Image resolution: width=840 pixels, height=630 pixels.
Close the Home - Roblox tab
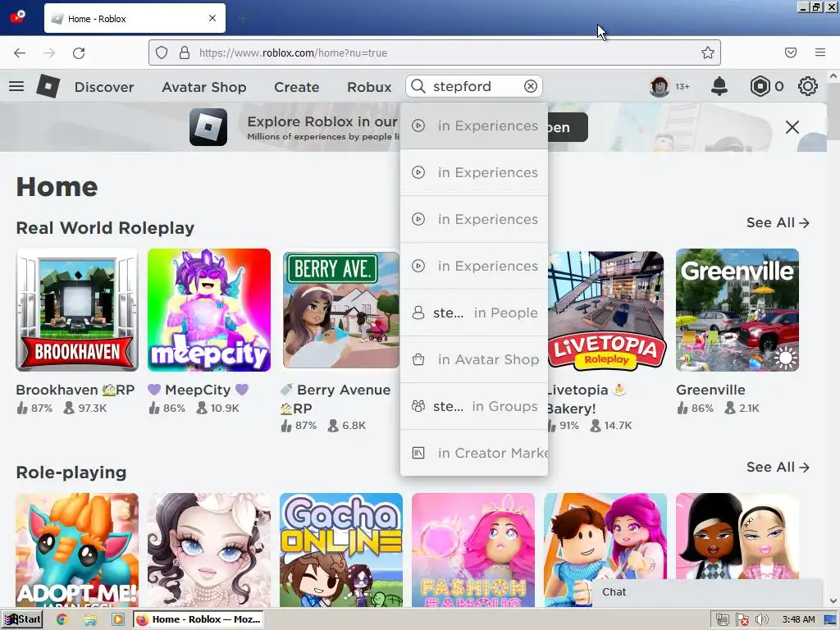212,18
